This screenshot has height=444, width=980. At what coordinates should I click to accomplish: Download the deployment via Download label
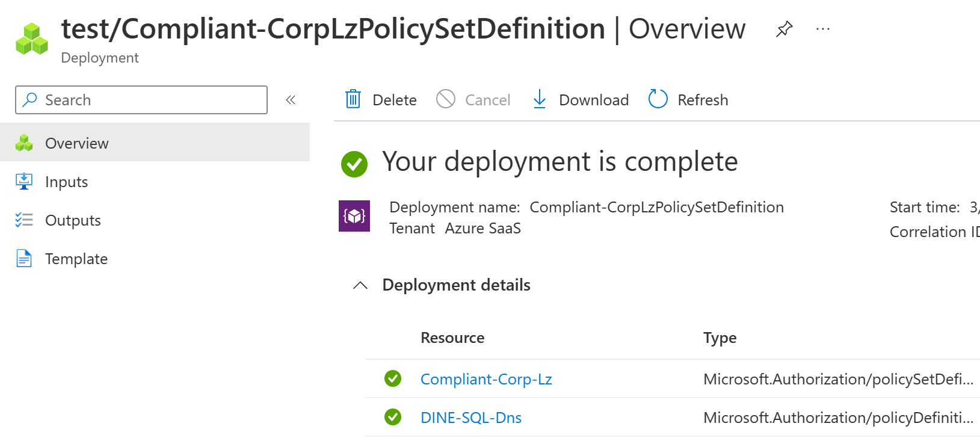point(594,100)
